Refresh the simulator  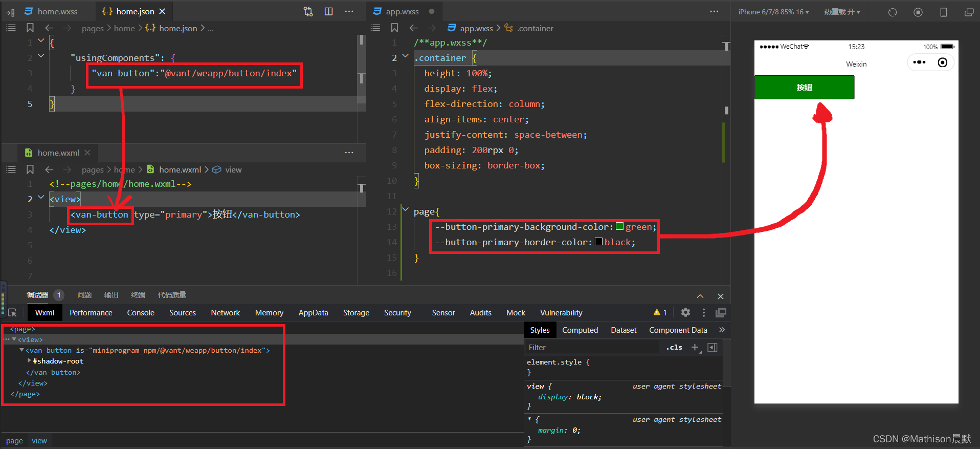point(893,12)
